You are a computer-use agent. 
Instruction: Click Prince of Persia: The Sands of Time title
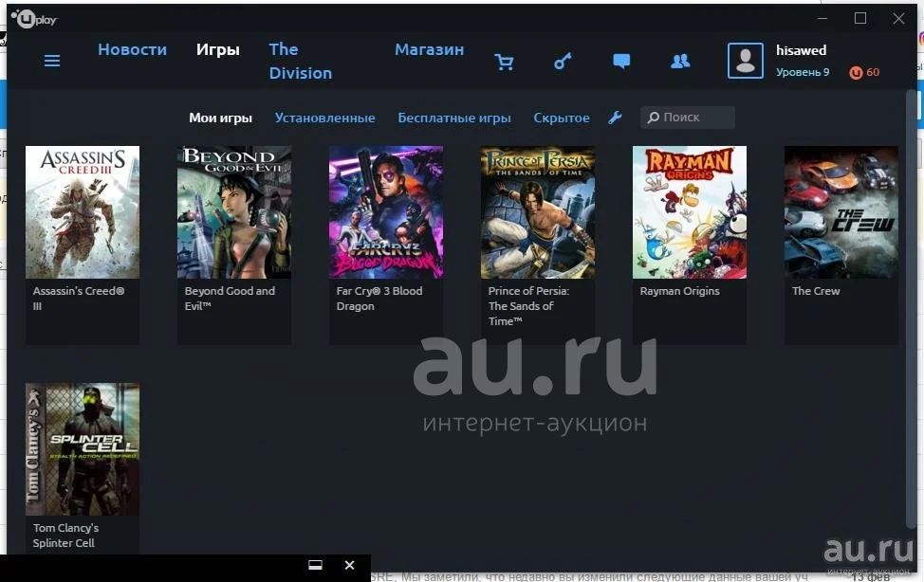[x=528, y=306]
